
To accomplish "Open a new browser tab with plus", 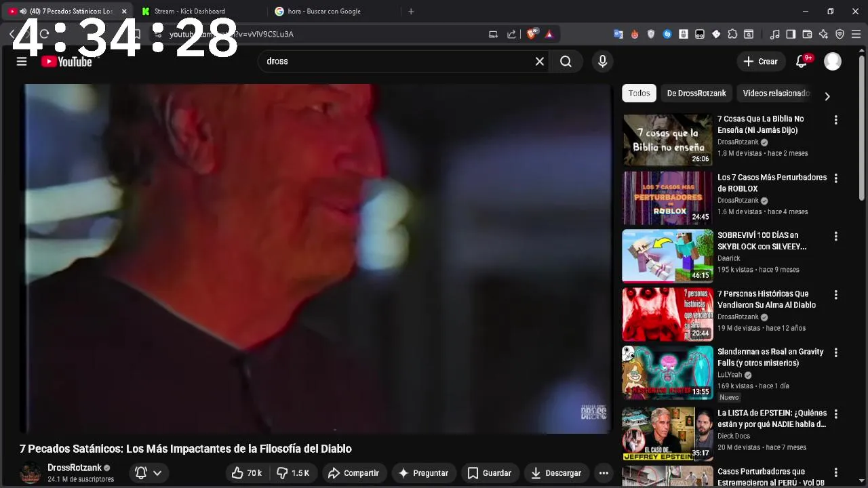I will tap(411, 12).
